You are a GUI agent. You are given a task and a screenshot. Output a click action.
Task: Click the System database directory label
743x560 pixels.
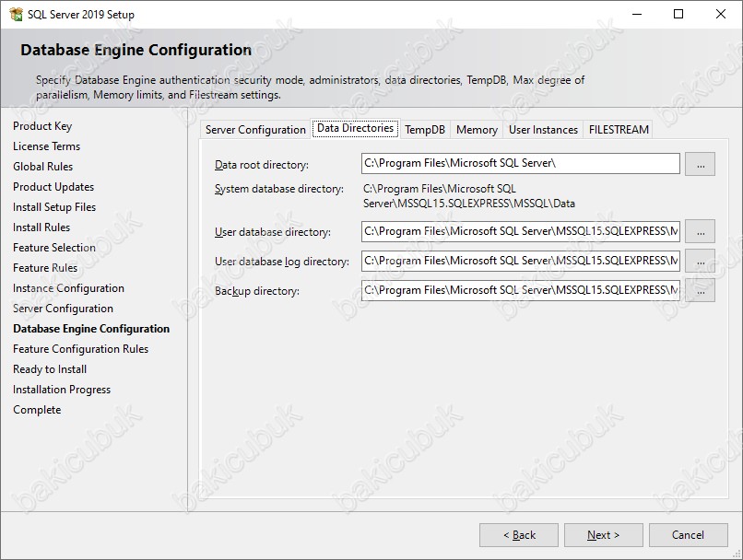pos(279,189)
